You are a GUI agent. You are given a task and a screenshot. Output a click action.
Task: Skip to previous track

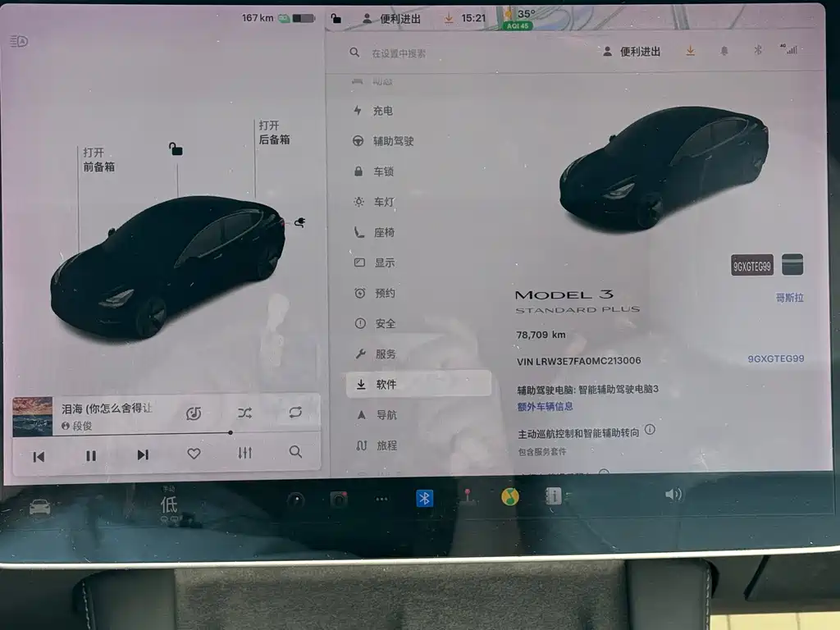[39, 456]
